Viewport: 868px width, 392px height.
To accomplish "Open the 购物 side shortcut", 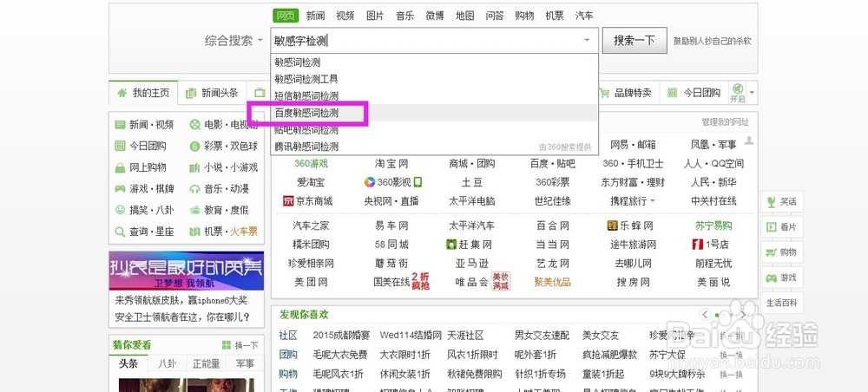I will pyautogui.click(x=782, y=252).
